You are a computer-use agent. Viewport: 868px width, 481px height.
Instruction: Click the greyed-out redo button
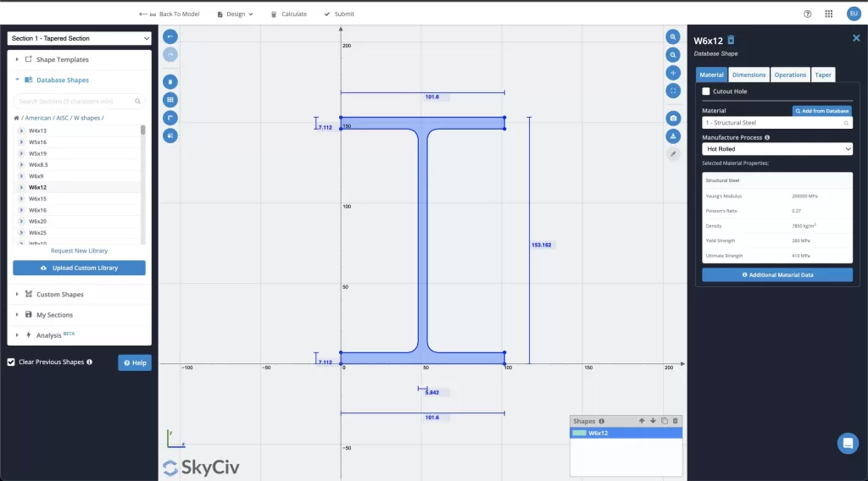point(170,55)
